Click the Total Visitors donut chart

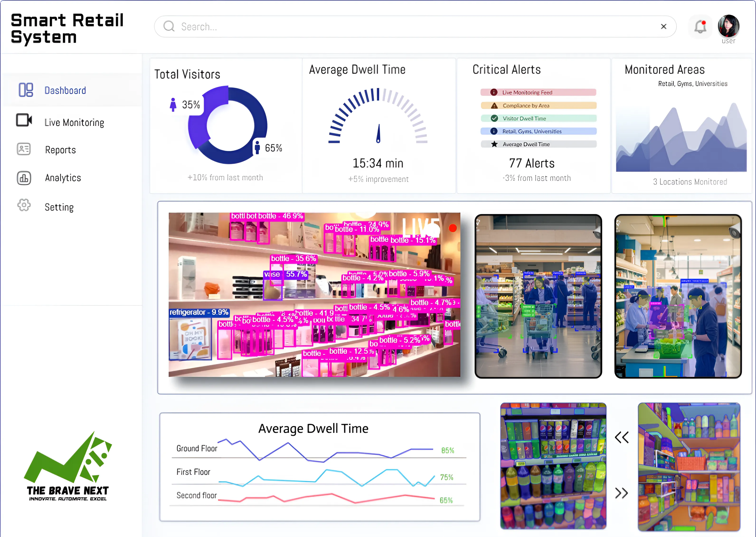[x=228, y=125]
